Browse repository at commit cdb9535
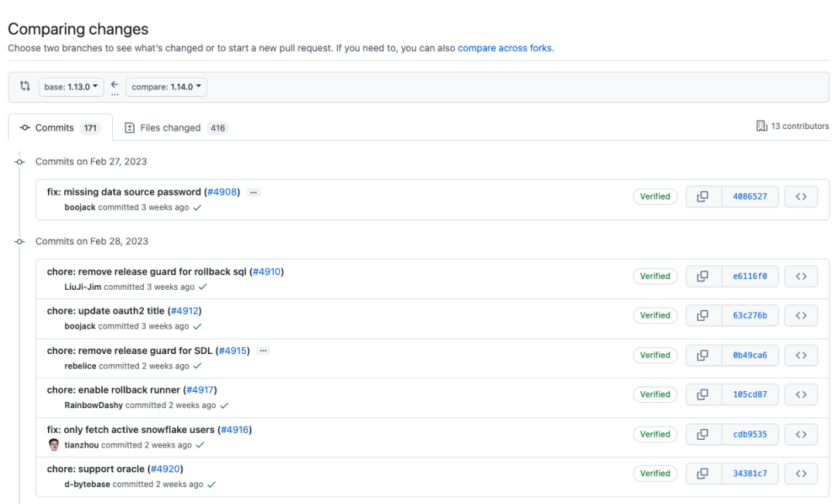 [x=801, y=434]
